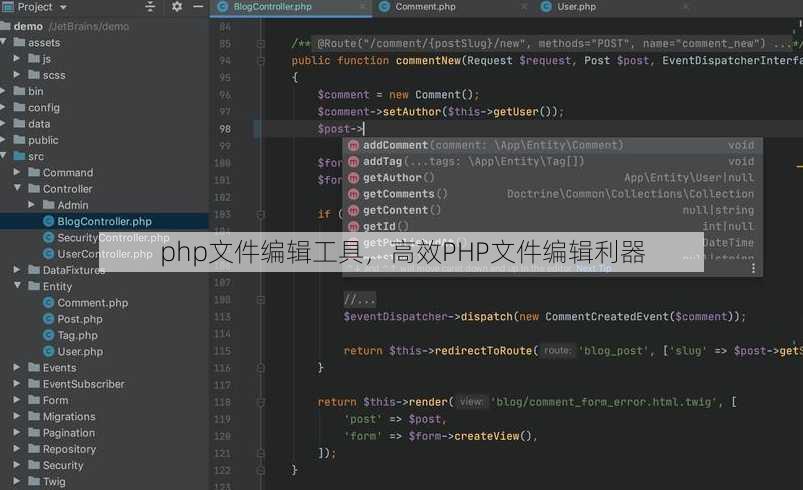Click the CommentCreatedEvent class reference

click(x=607, y=316)
